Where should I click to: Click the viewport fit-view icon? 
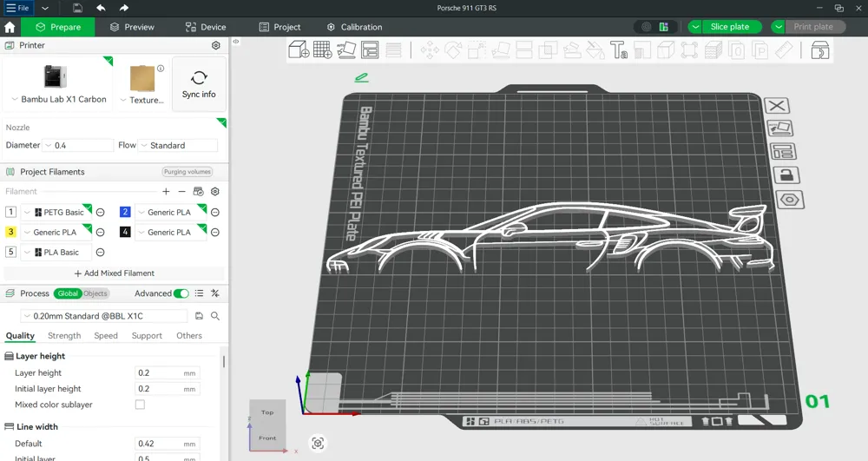[x=318, y=443]
